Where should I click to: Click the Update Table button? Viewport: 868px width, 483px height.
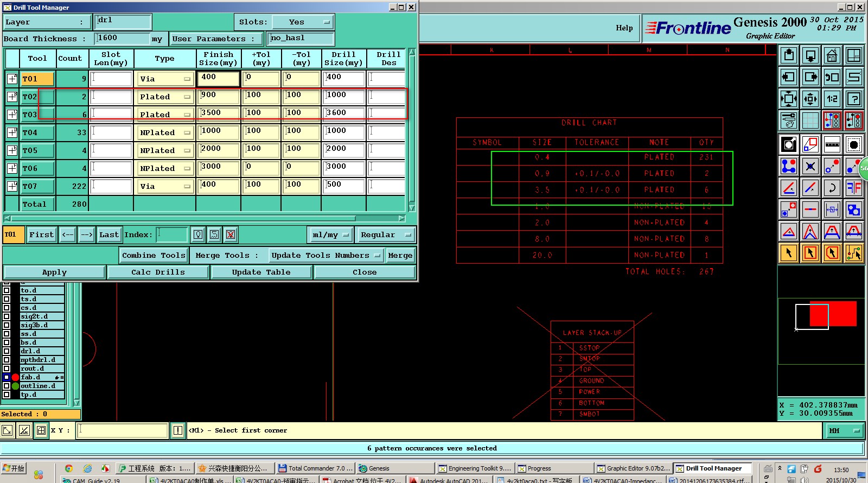pyautogui.click(x=261, y=272)
